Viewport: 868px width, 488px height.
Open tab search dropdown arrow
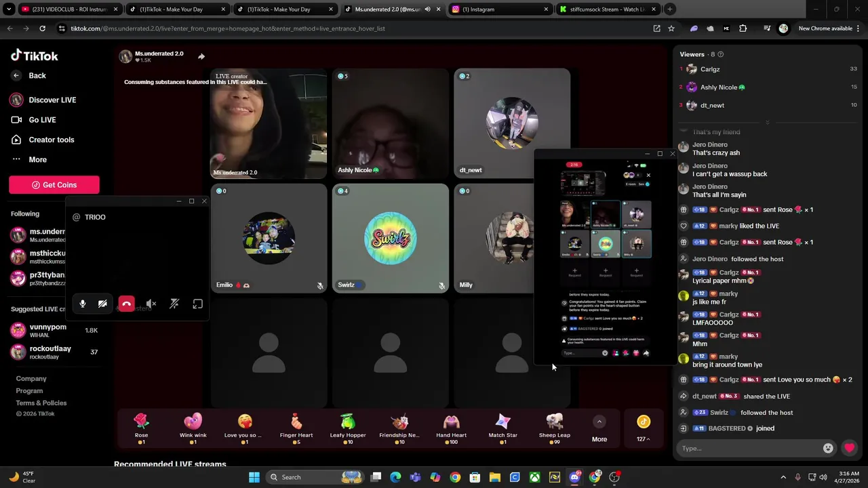coord(9,9)
